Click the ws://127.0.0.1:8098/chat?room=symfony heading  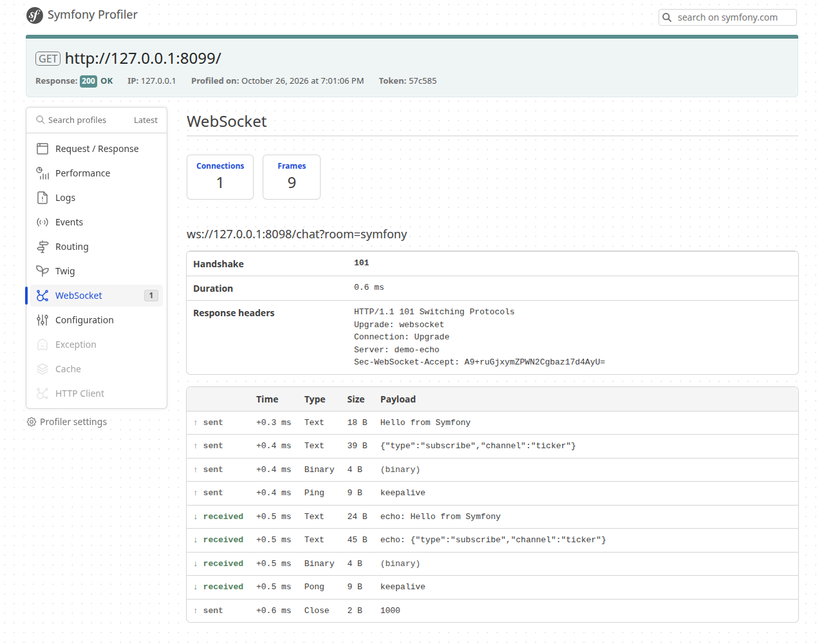tap(297, 234)
